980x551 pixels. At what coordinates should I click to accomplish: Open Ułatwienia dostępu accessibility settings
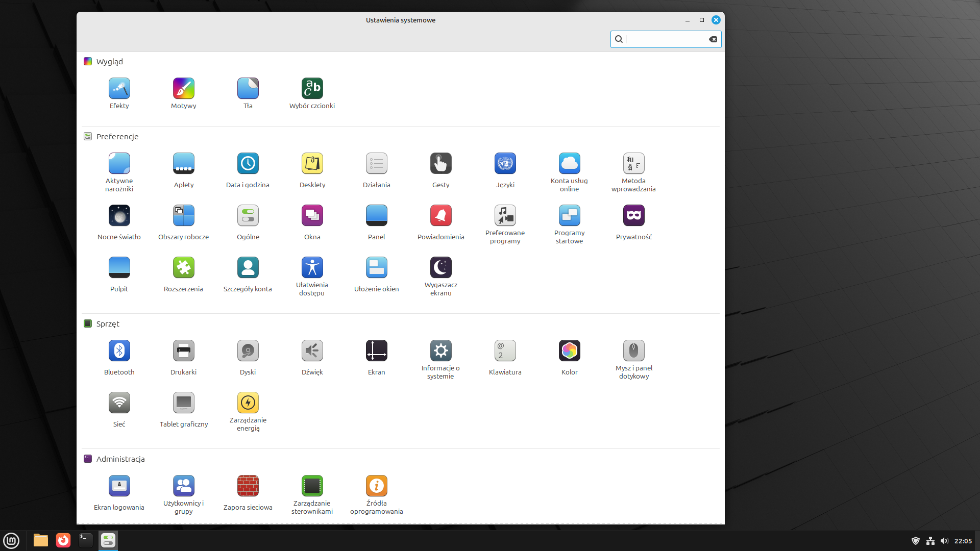pyautogui.click(x=312, y=268)
